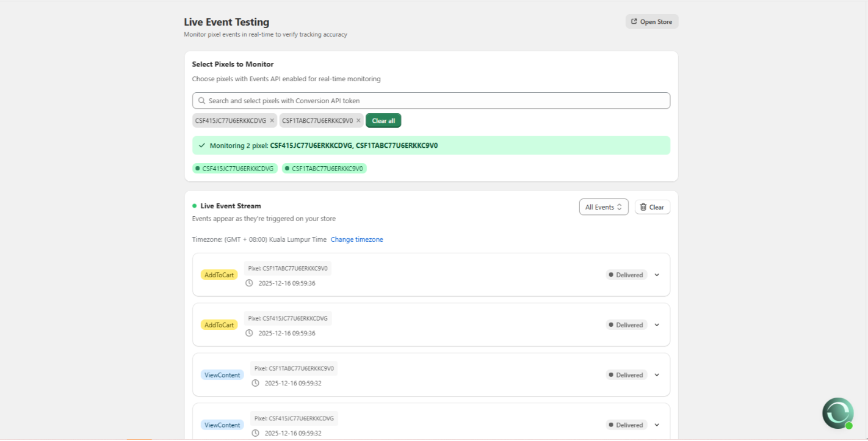Click the clock icon on the first AddToCart event
The height and width of the screenshot is (441, 868).
point(249,282)
